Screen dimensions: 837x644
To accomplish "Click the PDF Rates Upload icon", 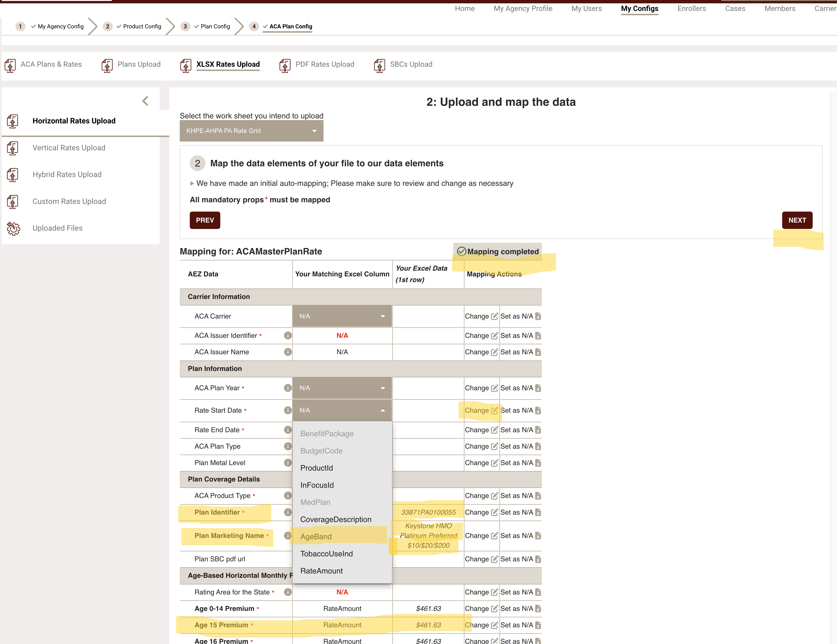I will [285, 66].
